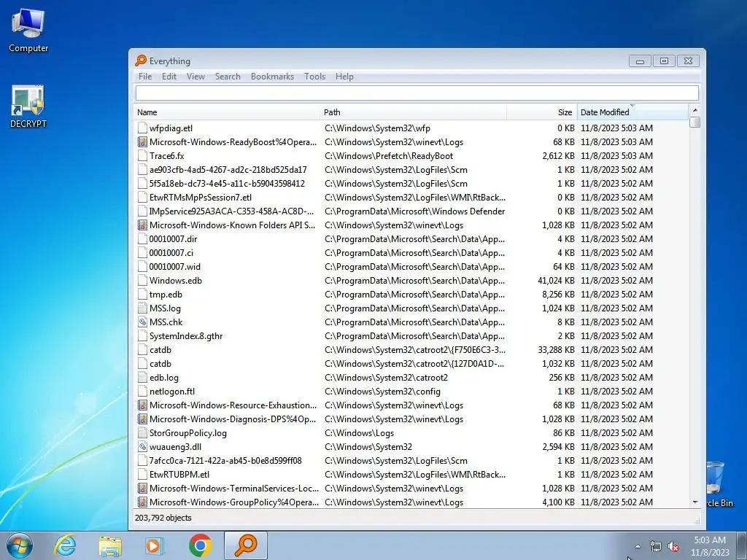This screenshot has width=747, height=560.
Task: Launch Google Chrome from taskbar
Action: pyautogui.click(x=200, y=545)
